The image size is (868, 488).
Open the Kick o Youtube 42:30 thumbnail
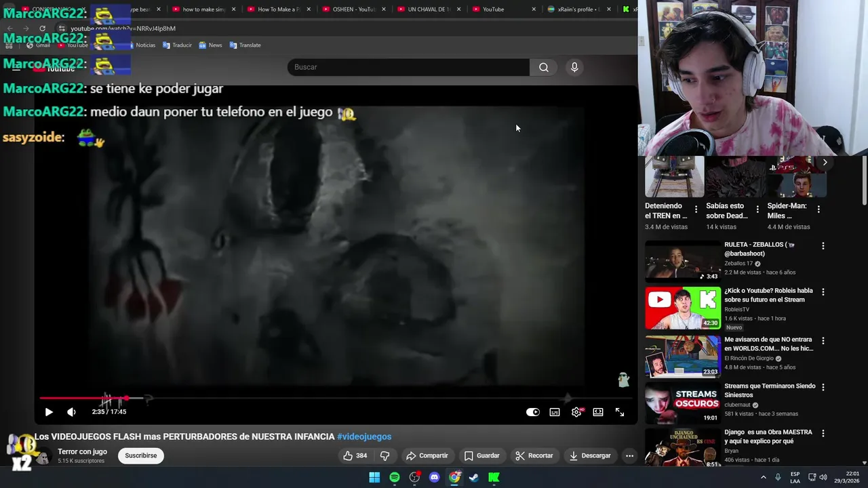[x=683, y=308]
